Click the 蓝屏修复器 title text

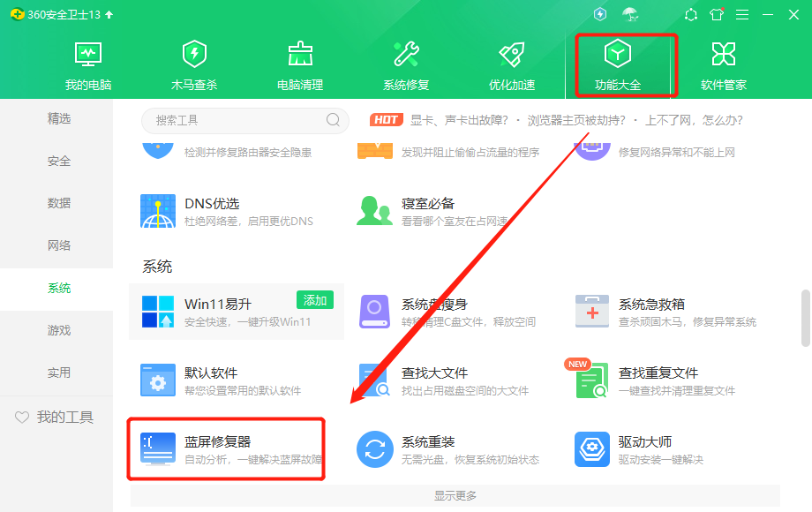coord(217,441)
